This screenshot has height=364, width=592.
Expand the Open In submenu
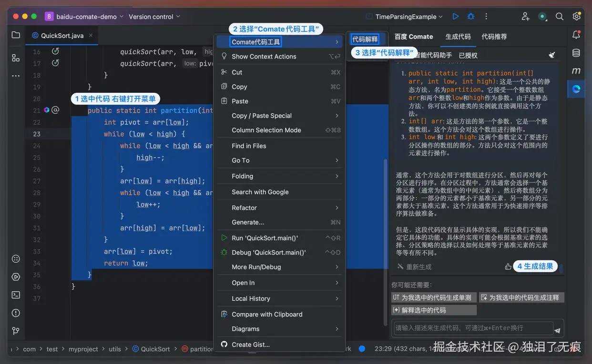click(x=279, y=283)
